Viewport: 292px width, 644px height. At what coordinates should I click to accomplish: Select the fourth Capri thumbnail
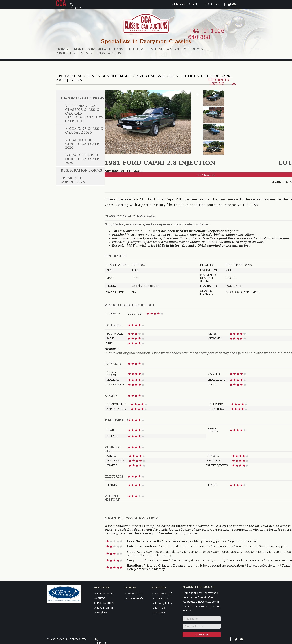pyautogui.click(x=214, y=148)
